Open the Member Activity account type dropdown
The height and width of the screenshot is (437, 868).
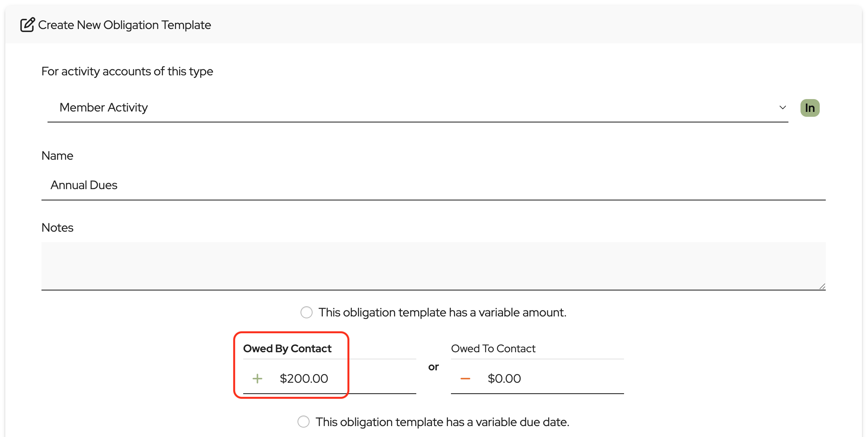415,108
